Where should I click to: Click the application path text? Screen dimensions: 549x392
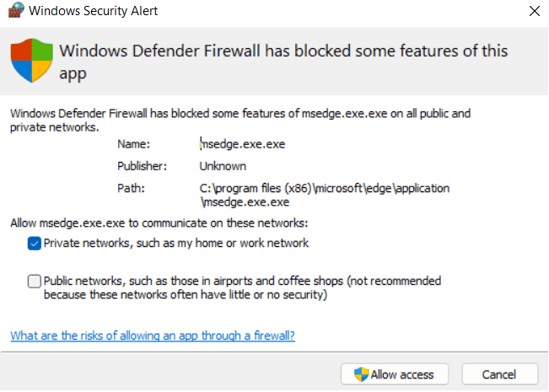324,195
